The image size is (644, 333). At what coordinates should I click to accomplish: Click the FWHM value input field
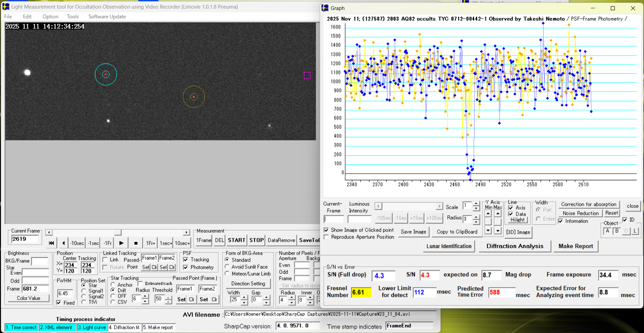tap(65, 293)
